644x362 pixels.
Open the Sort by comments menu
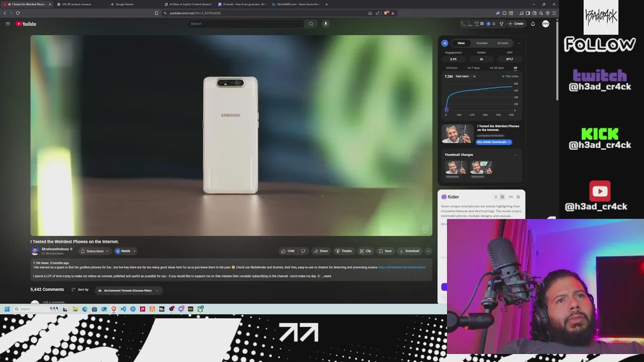click(80, 290)
